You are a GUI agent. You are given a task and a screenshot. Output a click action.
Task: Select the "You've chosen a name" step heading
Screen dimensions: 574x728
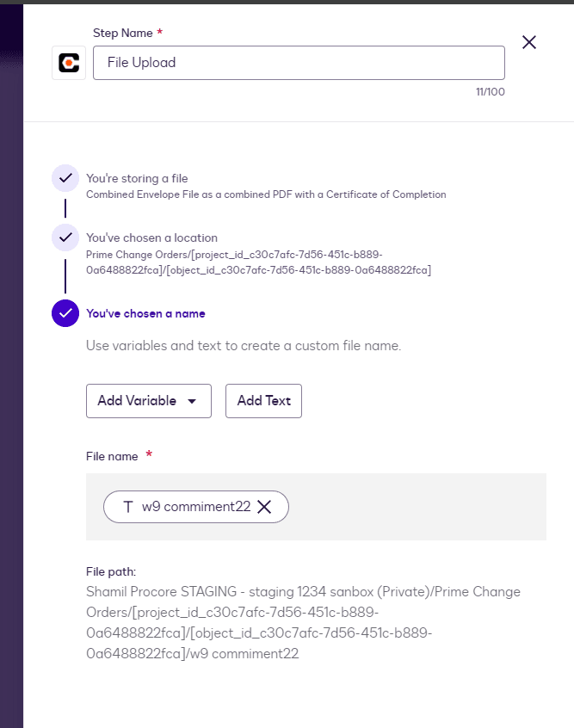pos(145,313)
